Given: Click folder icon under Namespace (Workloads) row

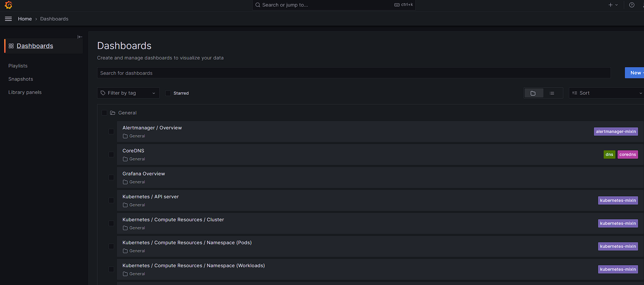Looking at the screenshot, I should point(125,274).
